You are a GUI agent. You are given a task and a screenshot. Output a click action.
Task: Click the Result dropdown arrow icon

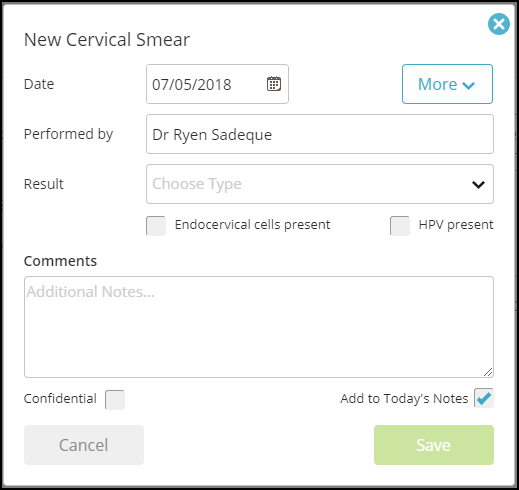478,184
